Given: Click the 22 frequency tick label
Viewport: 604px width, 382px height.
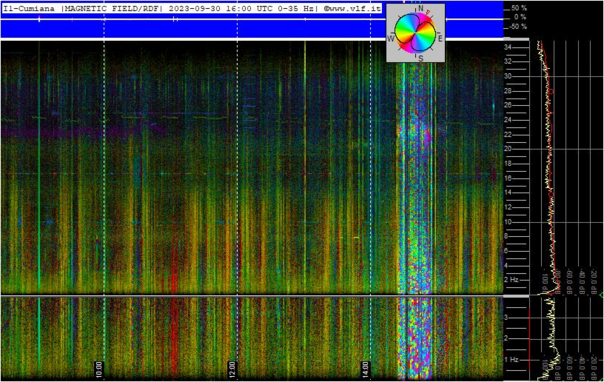Looking at the screenshot, I should pos(508,134).
